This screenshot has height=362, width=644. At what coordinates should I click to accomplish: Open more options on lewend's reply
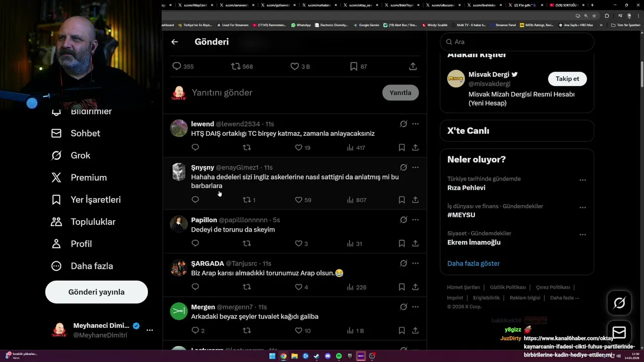point(415,124)
